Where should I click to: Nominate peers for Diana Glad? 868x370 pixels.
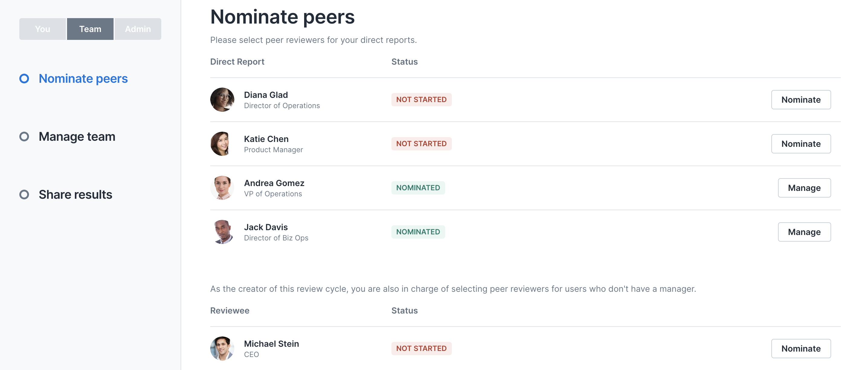pos(801,100)
